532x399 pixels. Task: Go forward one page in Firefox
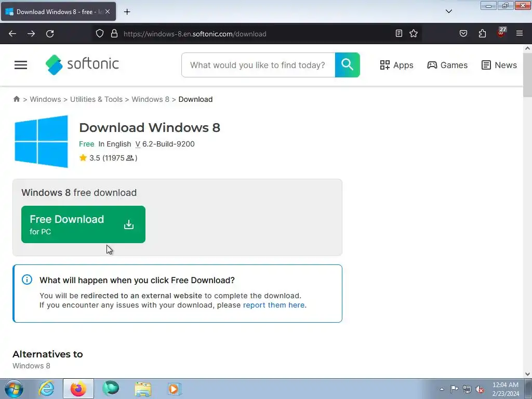click(31, 34)
